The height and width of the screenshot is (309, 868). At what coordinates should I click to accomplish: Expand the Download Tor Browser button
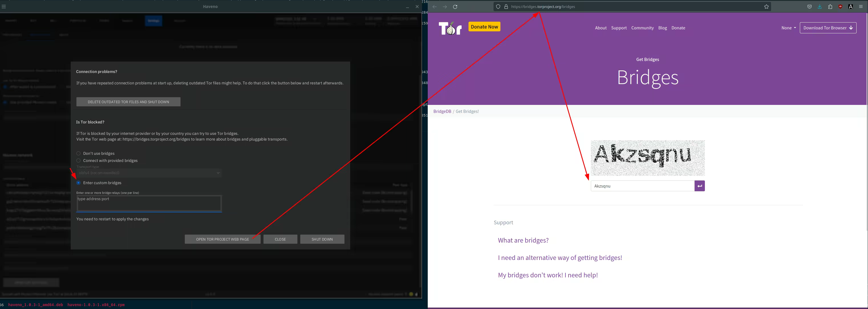coord(828,28)
